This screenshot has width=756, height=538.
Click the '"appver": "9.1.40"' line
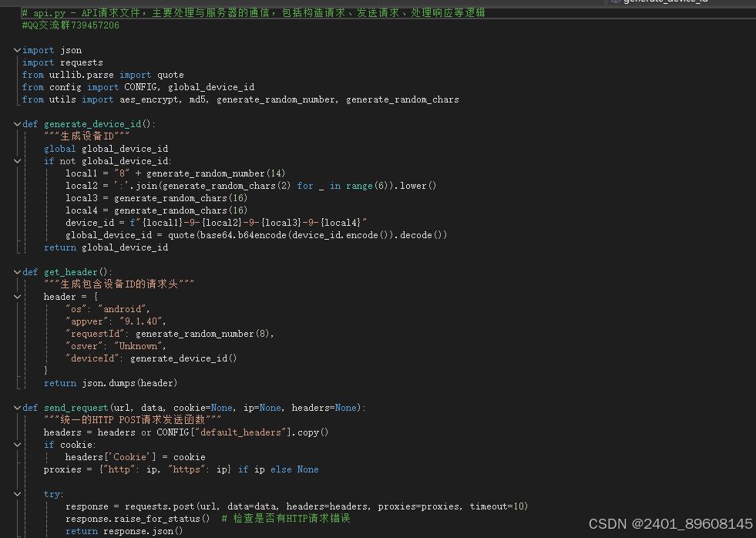pos(116,321)
